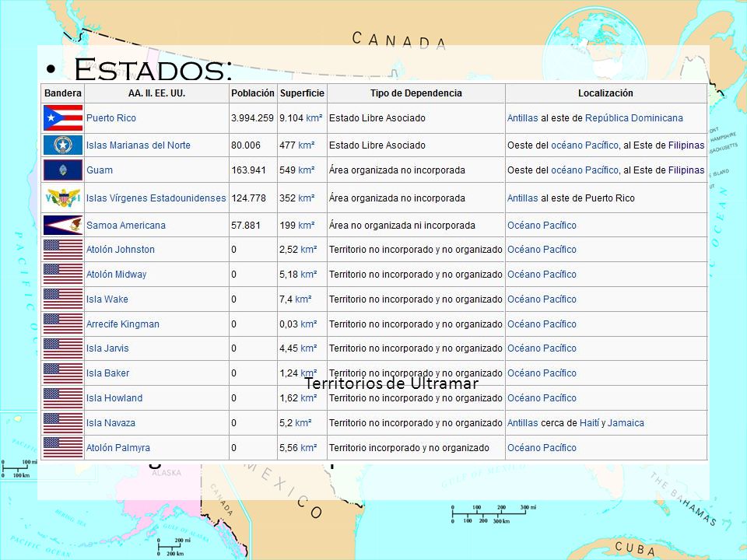Click the Tipo de Dependencia header
This screenshot has height=560, width=747.
416,93
